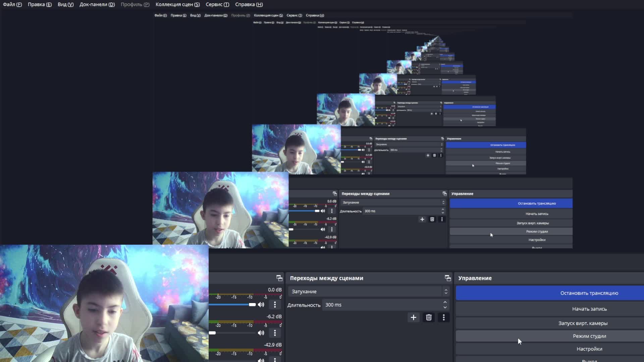Click the 0.0 dB level readout

click(275, 290)
